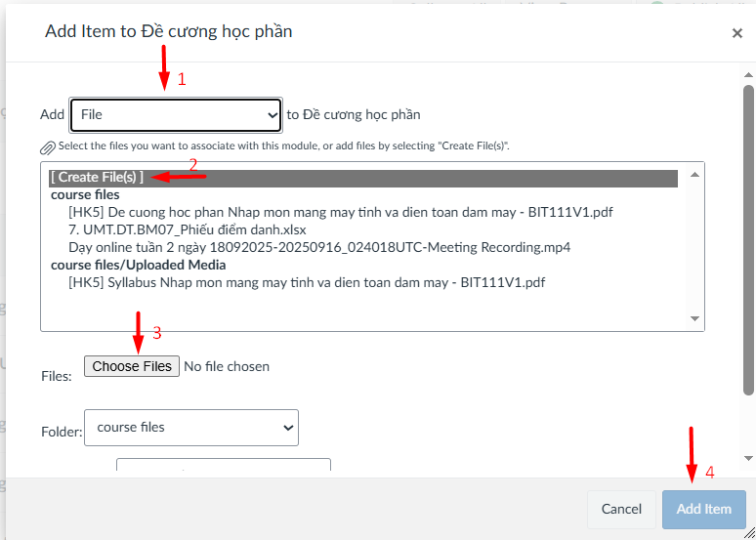Click the "course files/Uploaded Media" group header
The height and width of the screenshot is (540, 756).
(x=139, y=265)
